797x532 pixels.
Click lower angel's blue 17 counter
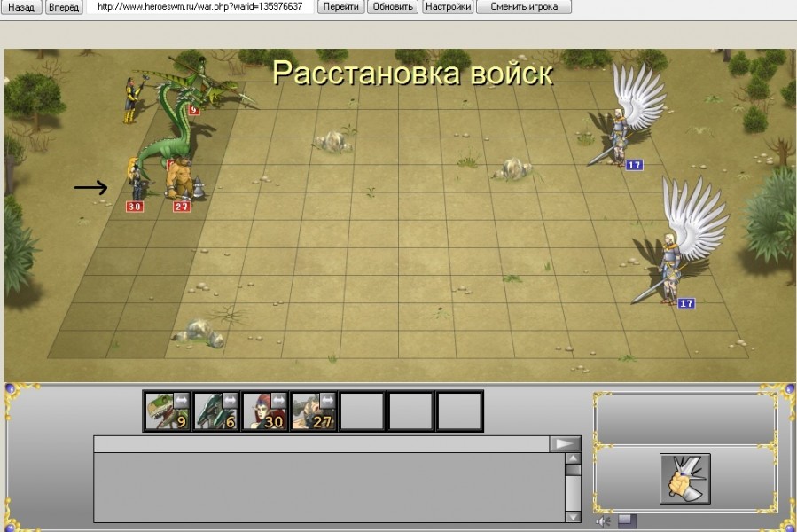686,303
